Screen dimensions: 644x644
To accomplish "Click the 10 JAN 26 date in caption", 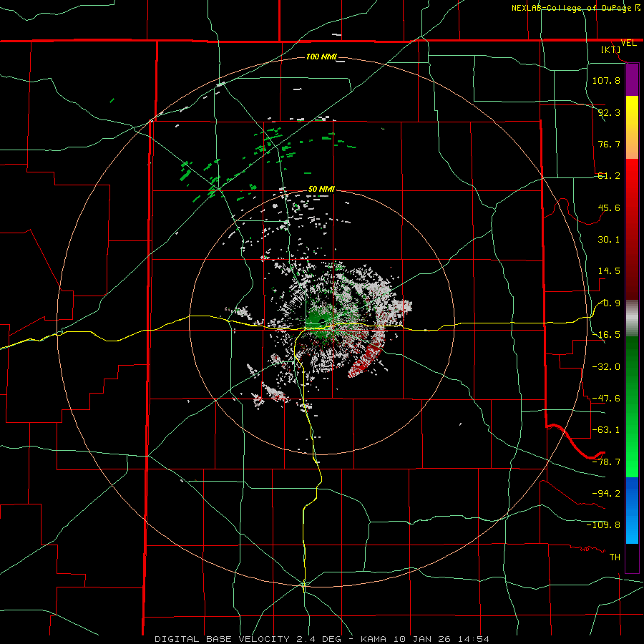I will (x=424, y=639).
